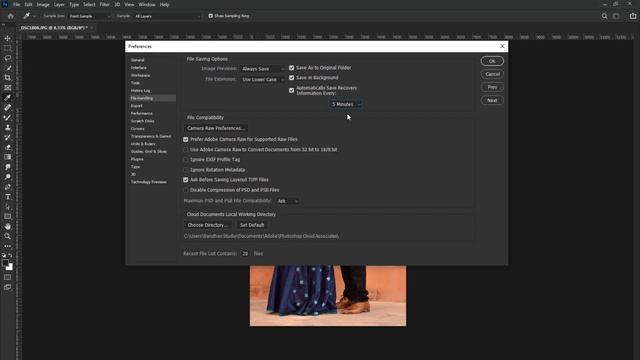Select the Lasso tool
Image resolution: width=640 pixels, height=360 pixels.
[7, 58]
